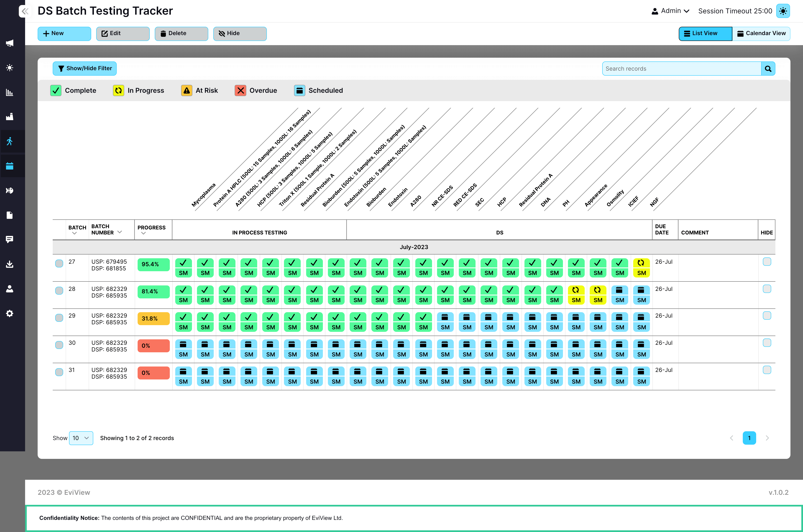The image size is (803, 532).
Task: Open the Show records count dropdown
Action: [x=81, y=438]
